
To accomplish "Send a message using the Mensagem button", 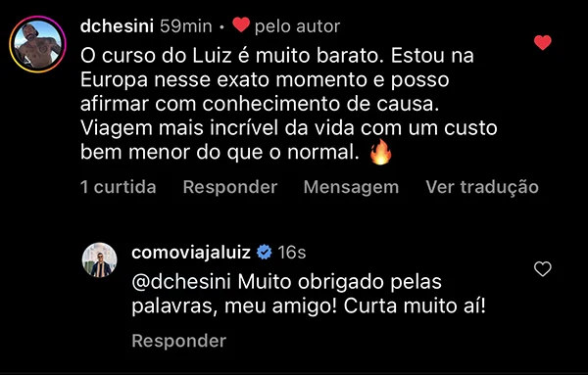I will (x=352, y=187).
